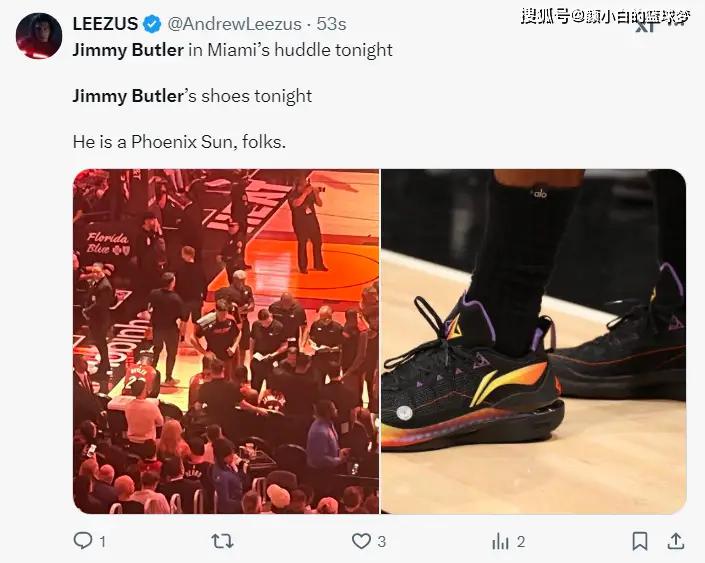
Task: Click the Sohu watermark text
Action: pyautogui.click(x=606, y=17)
